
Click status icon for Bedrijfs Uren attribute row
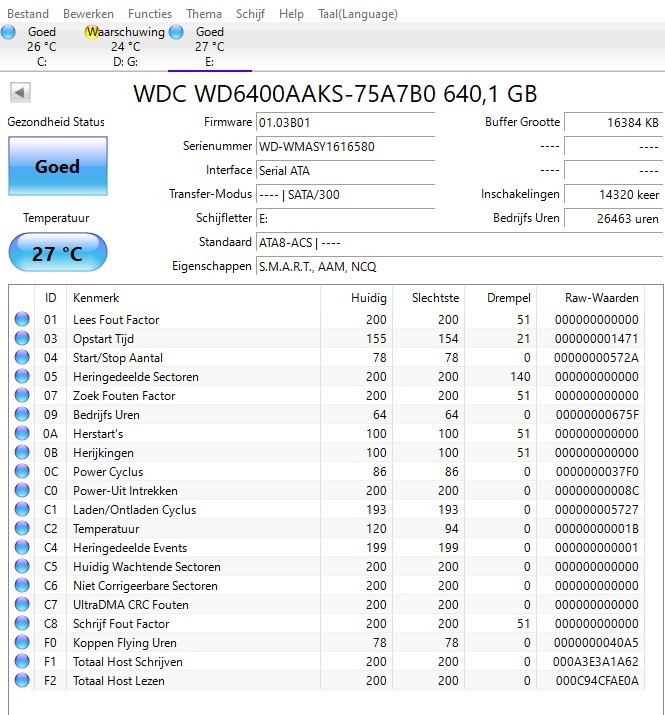tap(22, 414)
